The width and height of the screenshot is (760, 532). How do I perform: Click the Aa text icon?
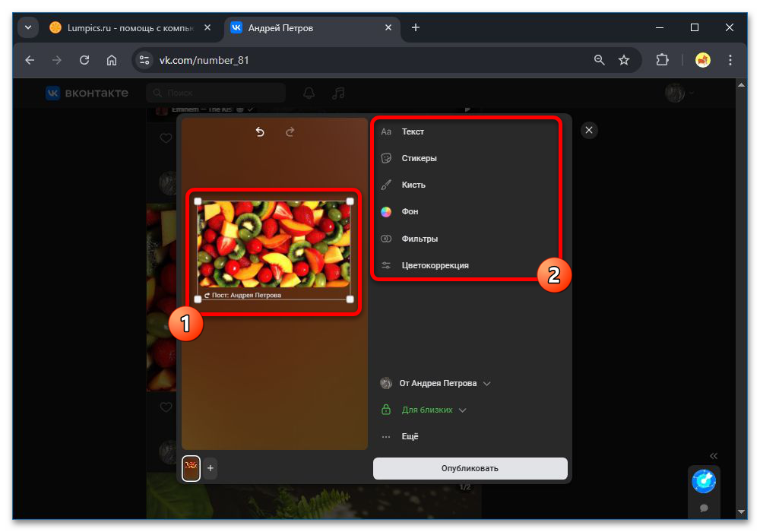click(x=386, y=131)
